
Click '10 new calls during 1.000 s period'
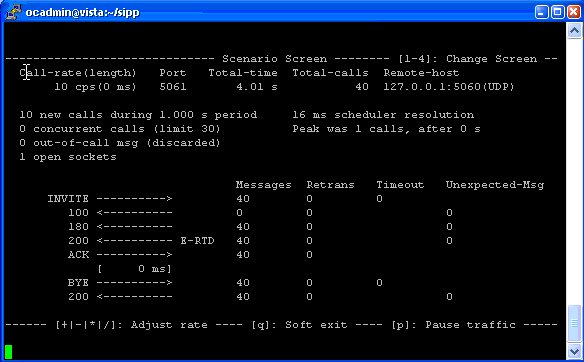(x=138, y=115)
